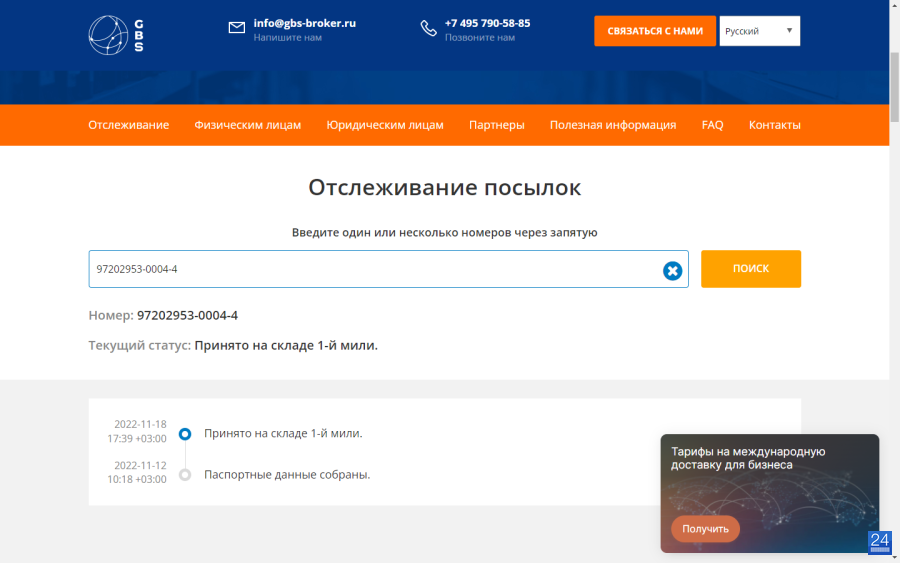This screenshot has height=563, width=900.
Task: Click the envelope email icon
Action: (236, 28)
